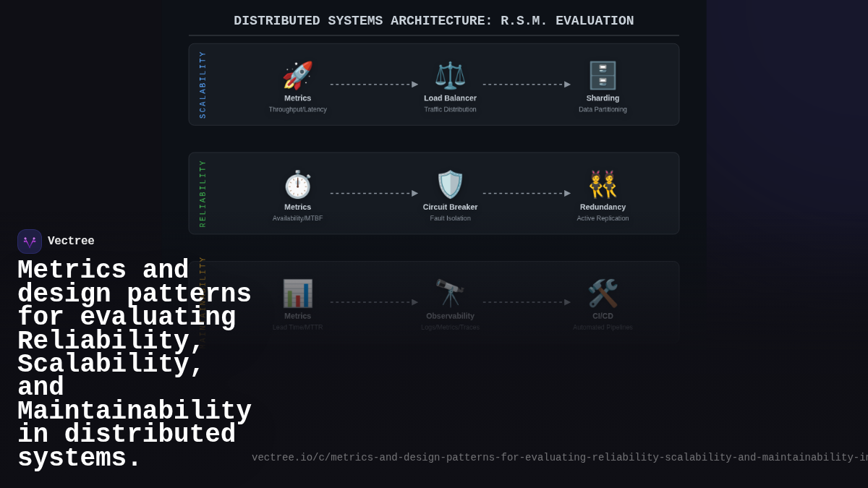Toggle the SCALABILITY section label
Image resolution: width=868 pixels, height=488 pixels.
tap(202, 83)
